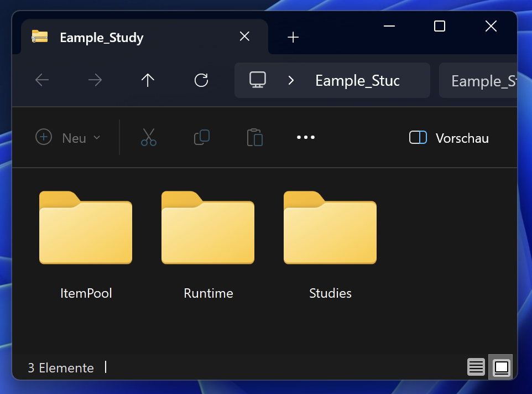Select the Eample_Study tab
532x394 pixels.
(144, 37)
